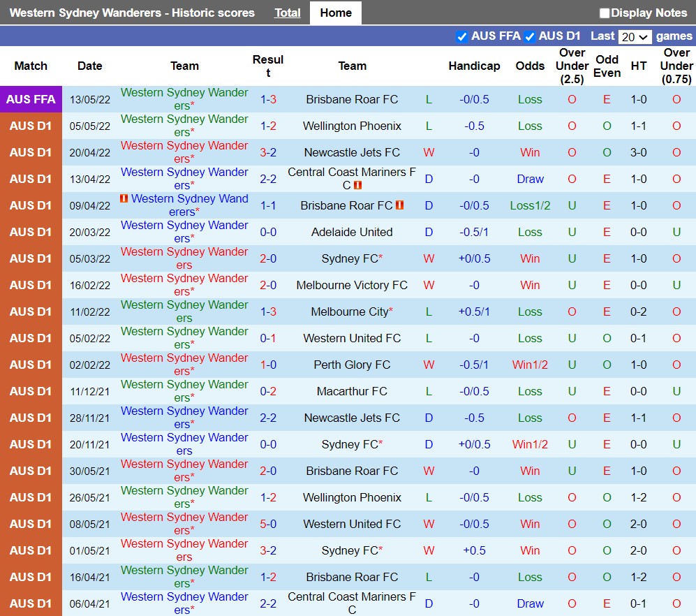This screenshot has height=616, width=696.
Task: Switch to the Total tab
Action: [288, 13]
